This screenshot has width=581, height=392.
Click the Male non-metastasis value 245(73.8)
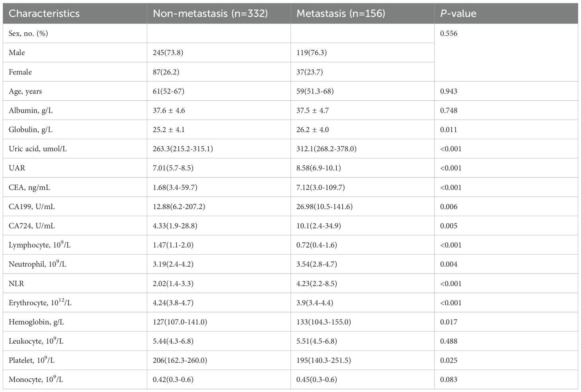point(168,53)
